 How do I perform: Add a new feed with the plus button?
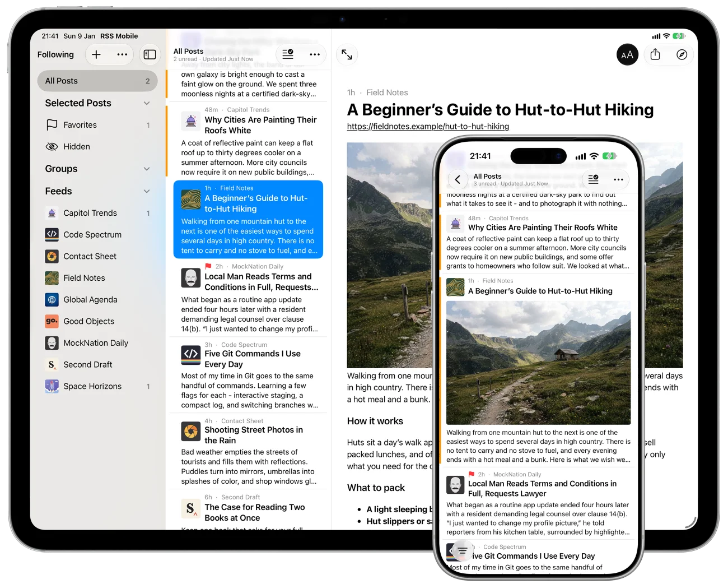coord(96,54)
